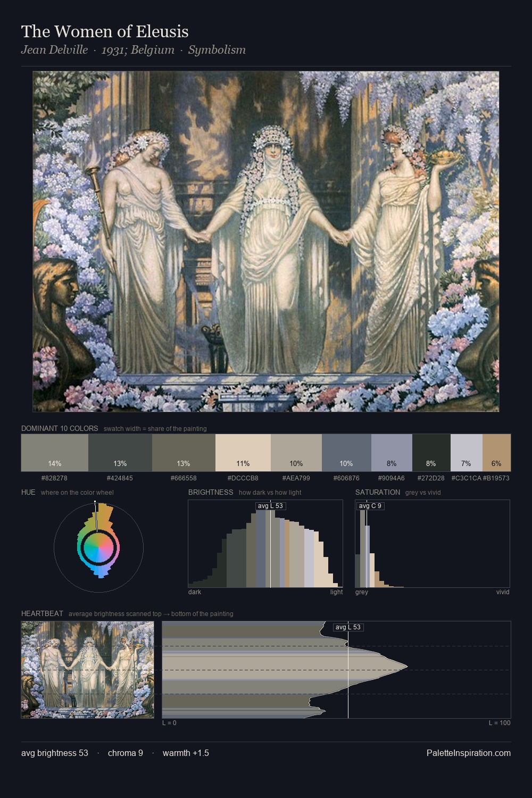Screen dimensions: 532x798
Task: Click the grey axis label
Action: pos(362,592)
